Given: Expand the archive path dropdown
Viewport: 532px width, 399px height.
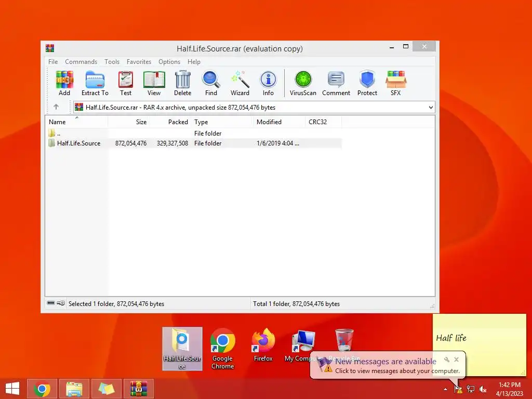Looking at the screenshot, I should pos(431,107).
